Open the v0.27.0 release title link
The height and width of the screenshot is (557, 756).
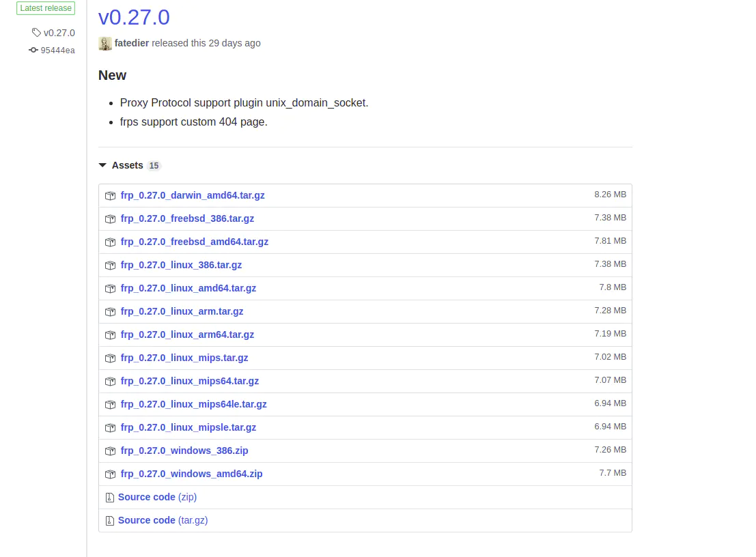tap(134, 17)
